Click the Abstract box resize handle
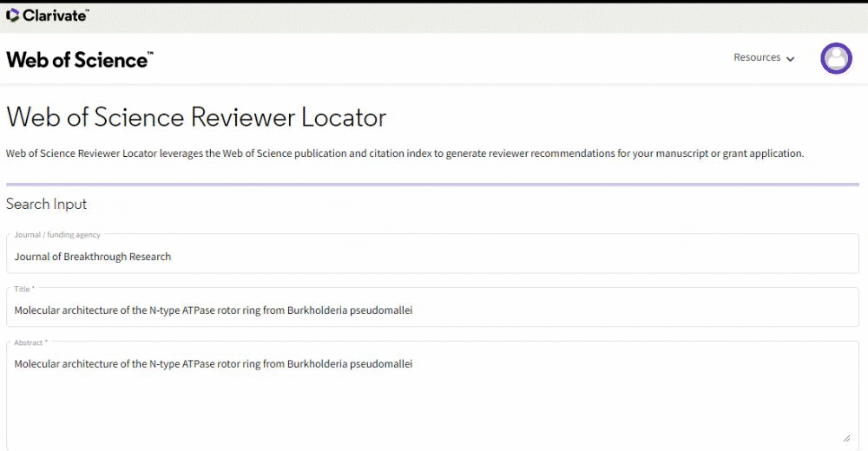Screen dimensions: 868x451 pos(846,438)
